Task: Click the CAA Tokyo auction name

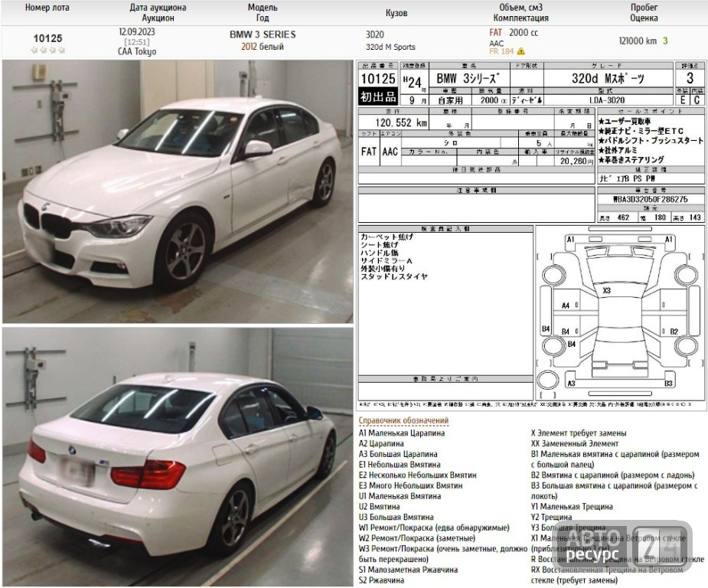Action: pos(137,51)
